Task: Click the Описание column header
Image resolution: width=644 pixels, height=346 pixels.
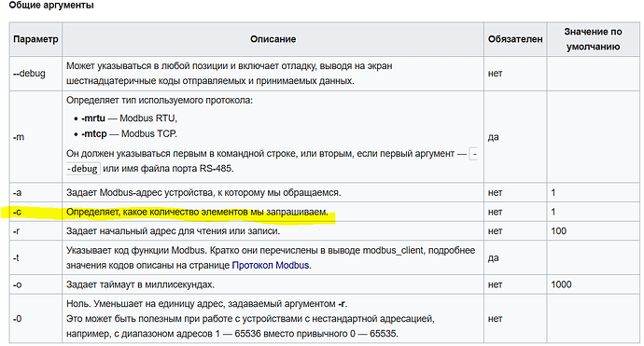Action: pyautogui.click(x=273, y=39)
